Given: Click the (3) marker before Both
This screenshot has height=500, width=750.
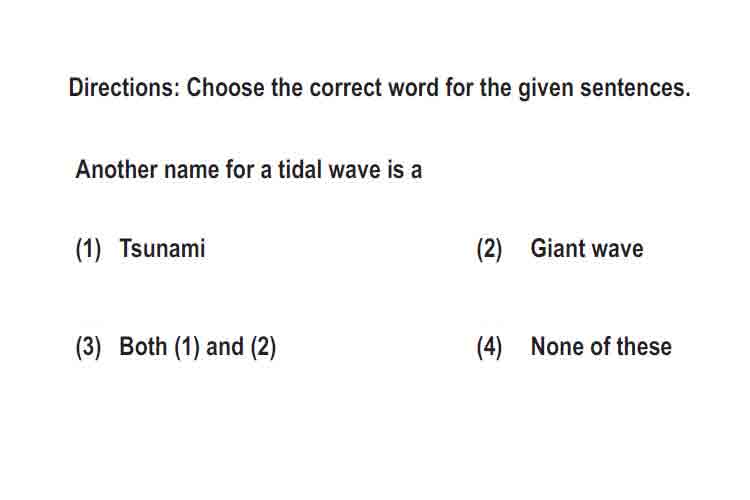Looking at the screenshot, I should tap(88, 347).
